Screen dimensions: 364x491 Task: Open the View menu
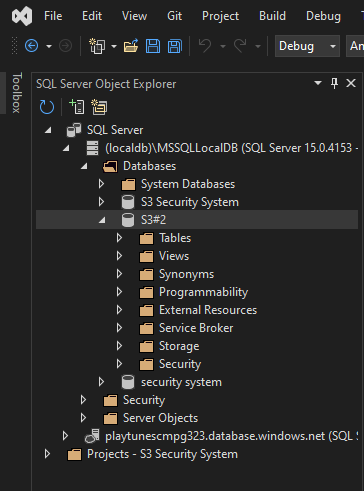click(x=134, y=16)
